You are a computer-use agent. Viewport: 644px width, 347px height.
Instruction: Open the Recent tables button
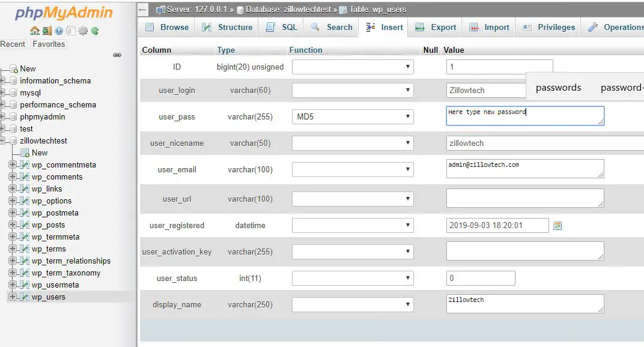[13, 44]
